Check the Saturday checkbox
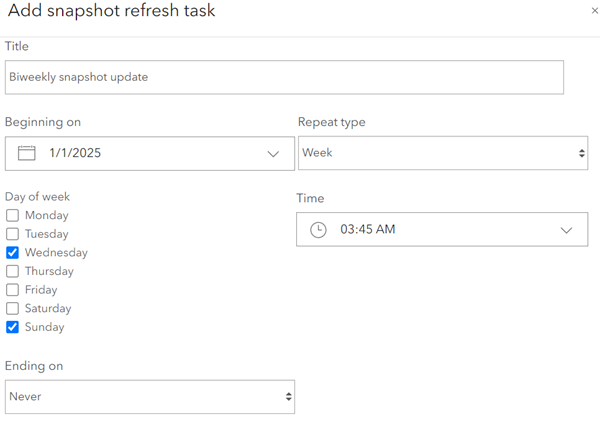This screenshot has height=422, width=600. (x=12, y=309)
